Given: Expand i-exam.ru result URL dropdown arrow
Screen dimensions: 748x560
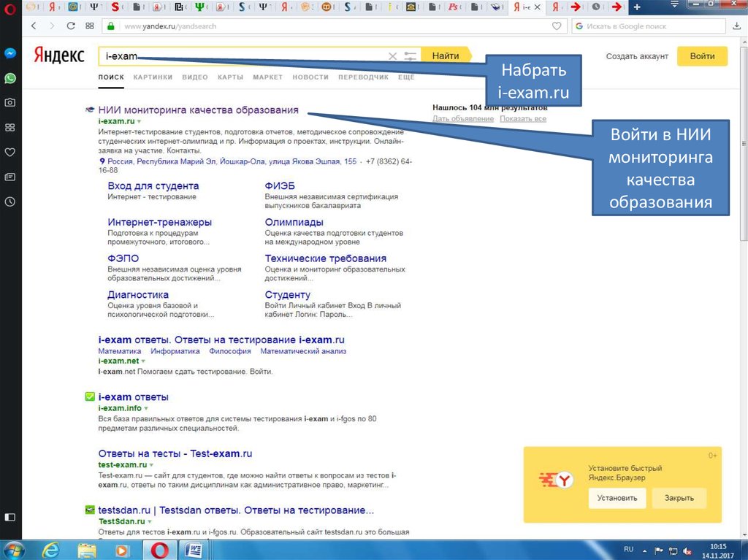Looking at the screenshot, I should pyautogui.click(x=139, y=121).
